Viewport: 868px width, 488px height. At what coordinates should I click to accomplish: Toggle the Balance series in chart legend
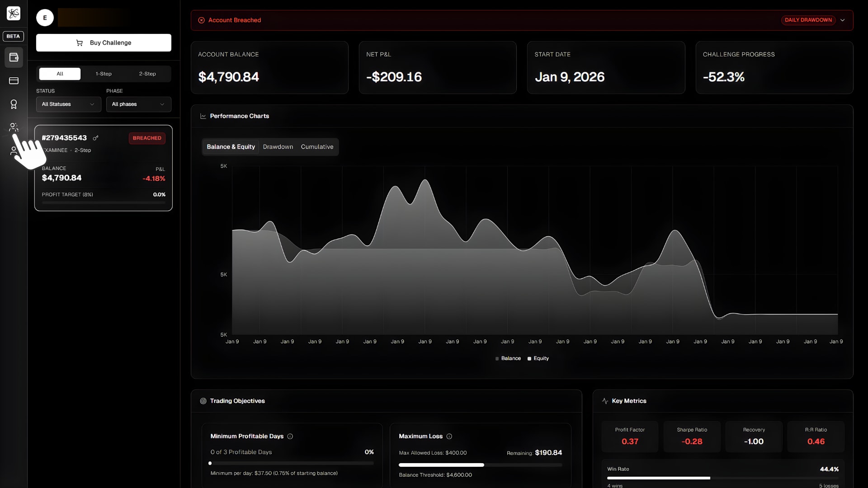(x=508, y=358)
